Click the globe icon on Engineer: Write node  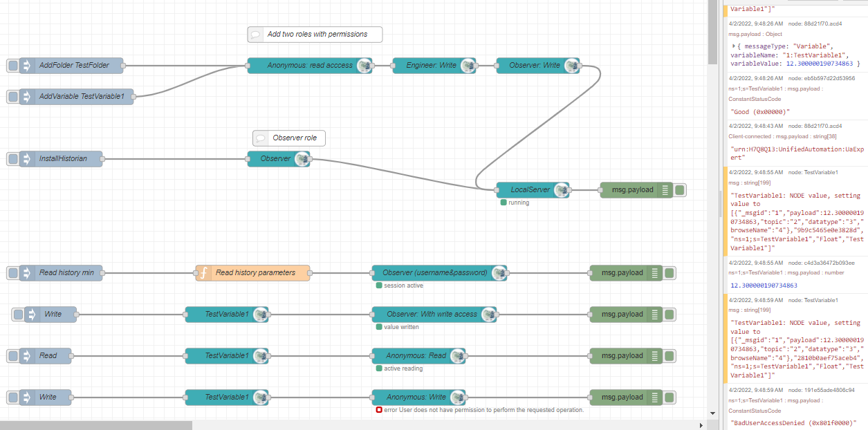(469, 65)
